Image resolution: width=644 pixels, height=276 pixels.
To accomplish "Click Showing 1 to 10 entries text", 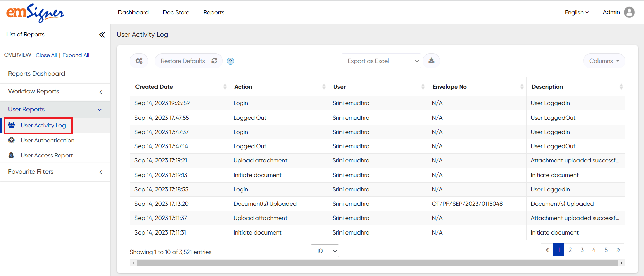I will [170, 252].
